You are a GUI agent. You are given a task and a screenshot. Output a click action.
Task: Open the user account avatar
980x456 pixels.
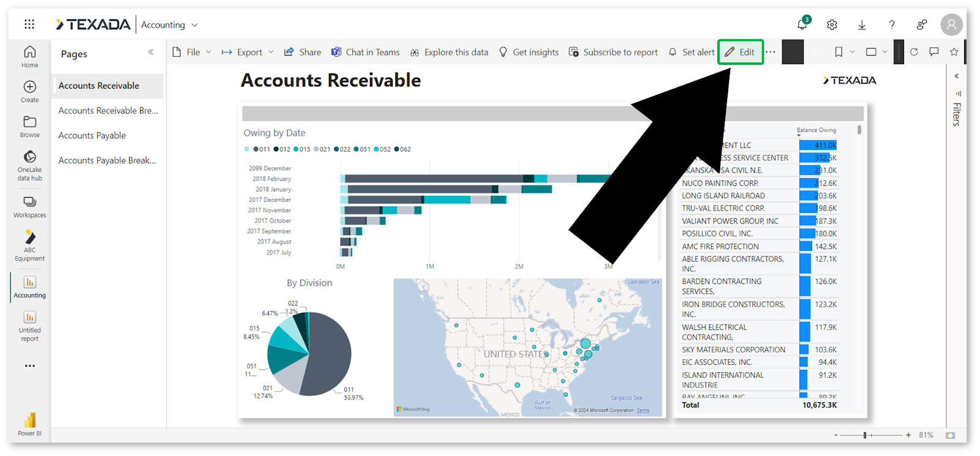click(951, 24)
